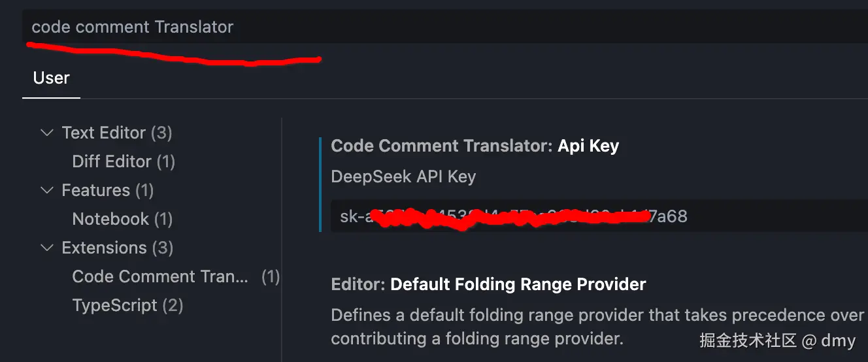Screen dimensions: 868x362
Task: Select the User settings tab
Action: click(x=51, y=78)
